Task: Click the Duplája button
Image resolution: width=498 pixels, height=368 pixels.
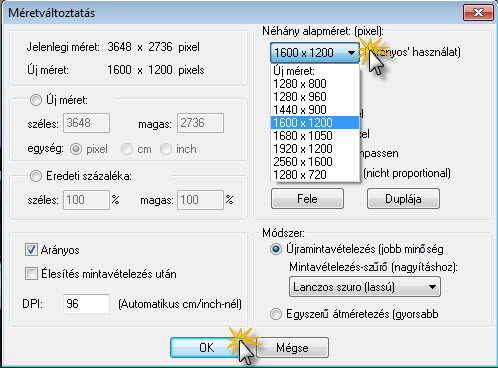Action: coord(403,199)
